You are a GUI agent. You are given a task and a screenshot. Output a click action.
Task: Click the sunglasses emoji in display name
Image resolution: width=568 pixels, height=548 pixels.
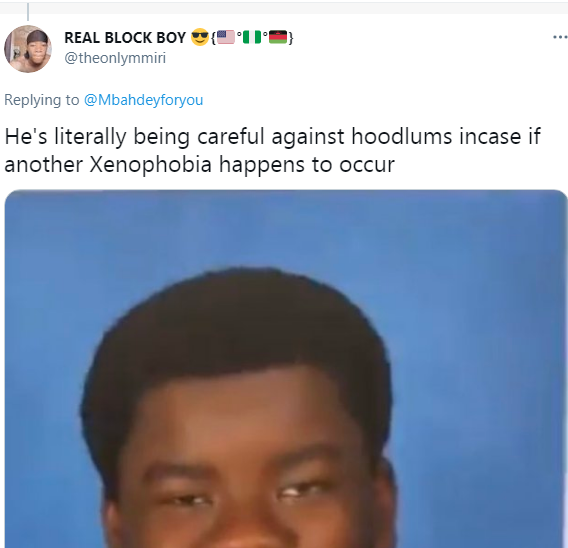[x=200, y=37]
